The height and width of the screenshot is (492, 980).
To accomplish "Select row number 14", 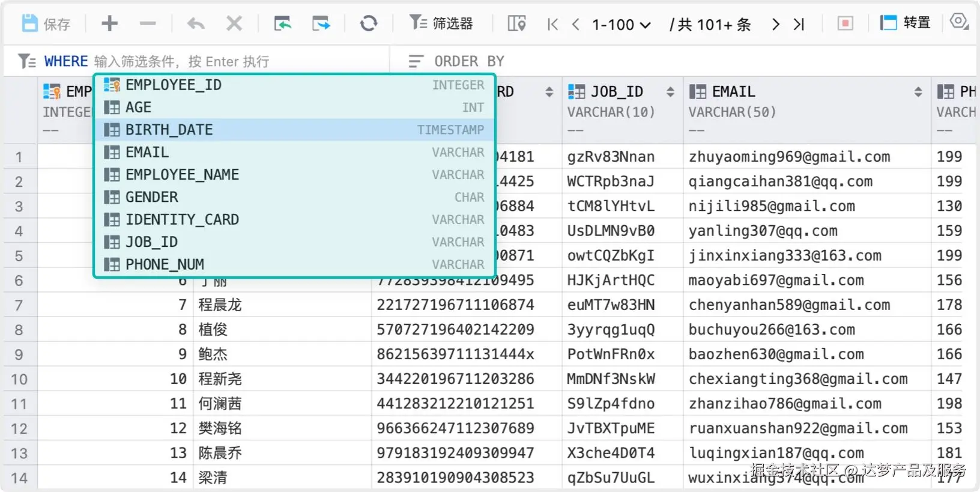I will coord(19,478).
